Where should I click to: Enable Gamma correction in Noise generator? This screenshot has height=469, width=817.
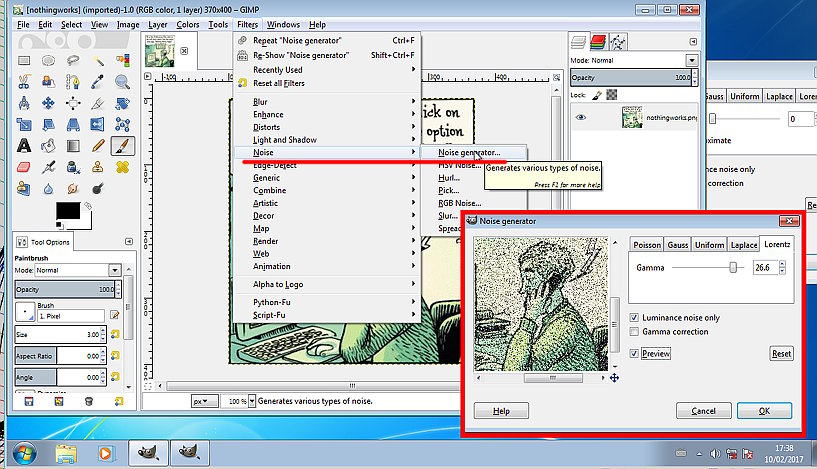click(x=634, y=331)
